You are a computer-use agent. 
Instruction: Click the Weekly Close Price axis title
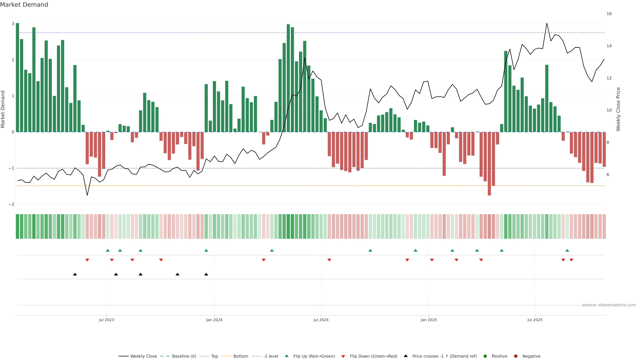coord(618,109)
